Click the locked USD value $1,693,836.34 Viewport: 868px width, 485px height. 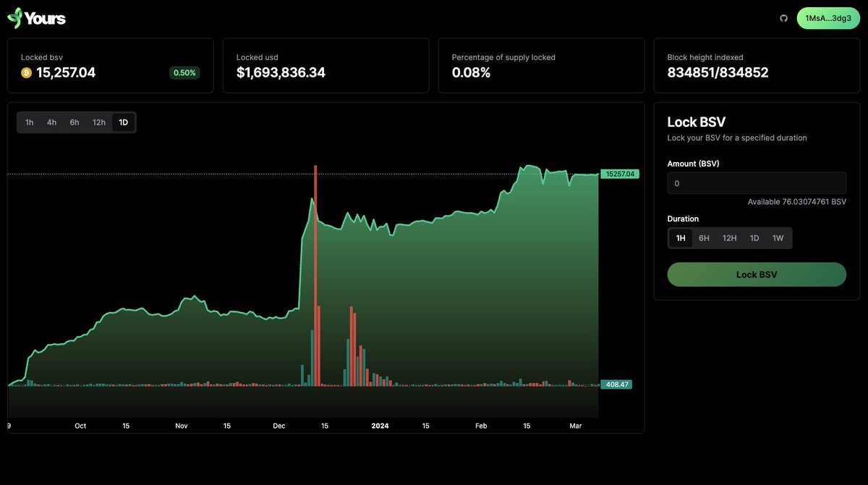[281, 72]
